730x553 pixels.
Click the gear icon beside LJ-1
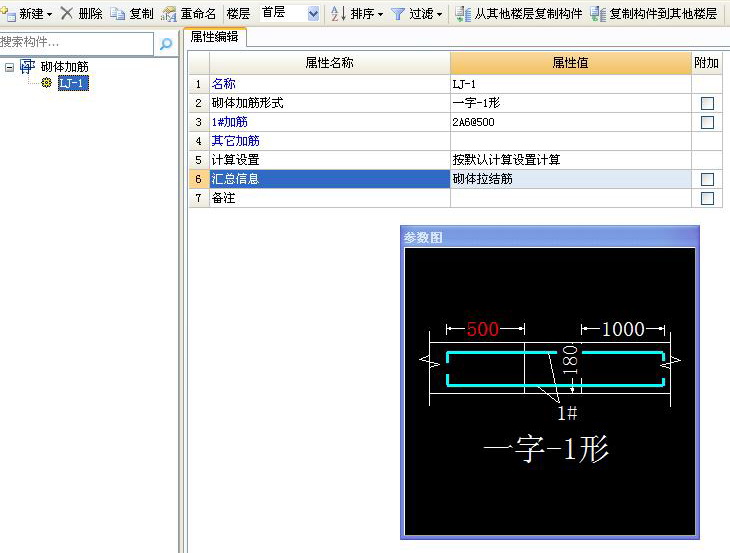coord(46,83)
